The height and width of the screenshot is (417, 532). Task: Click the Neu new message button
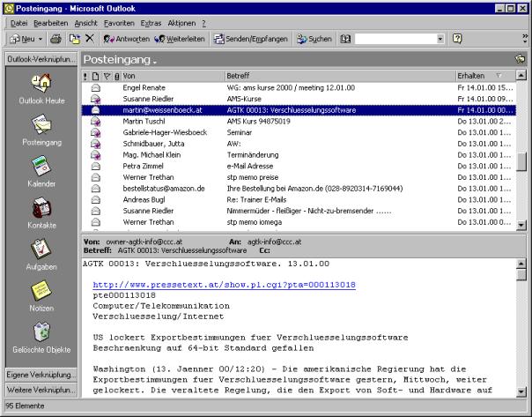22,39
